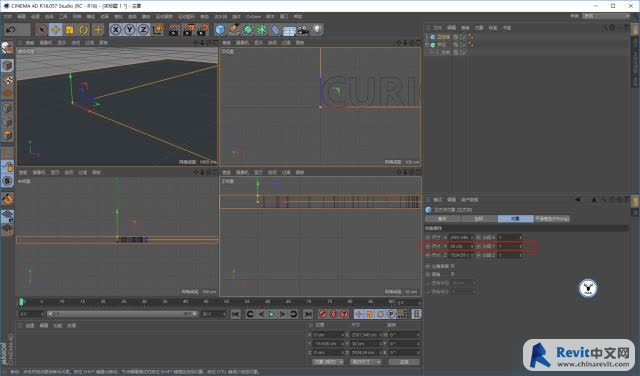
Task: Switch the coordinate system icon
Action: tap(157, 29)
